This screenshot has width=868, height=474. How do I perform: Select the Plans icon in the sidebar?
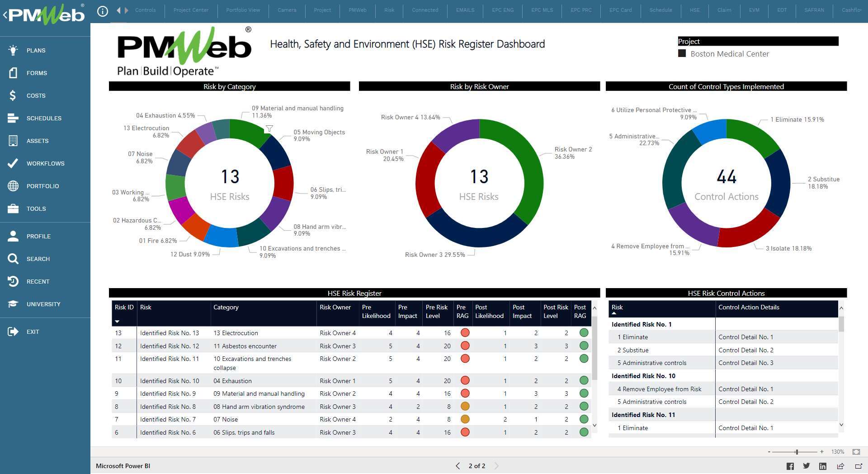point(14,50)
